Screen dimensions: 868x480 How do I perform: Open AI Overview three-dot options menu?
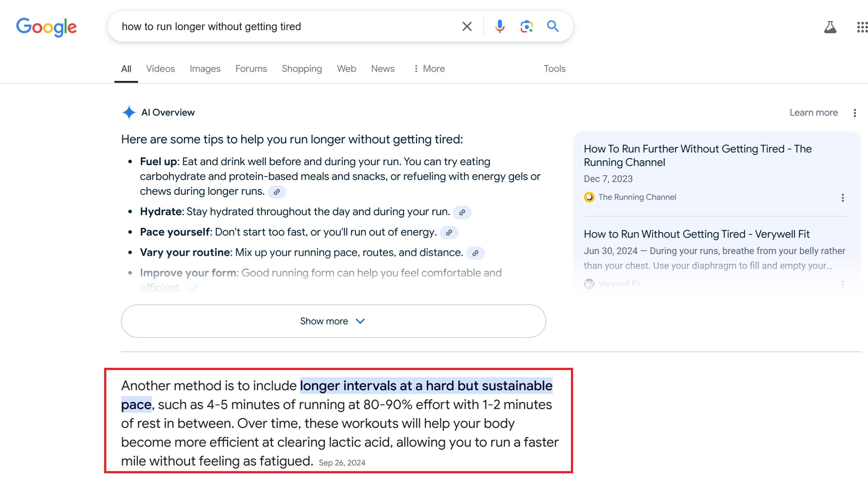click(x=855, y=113)
